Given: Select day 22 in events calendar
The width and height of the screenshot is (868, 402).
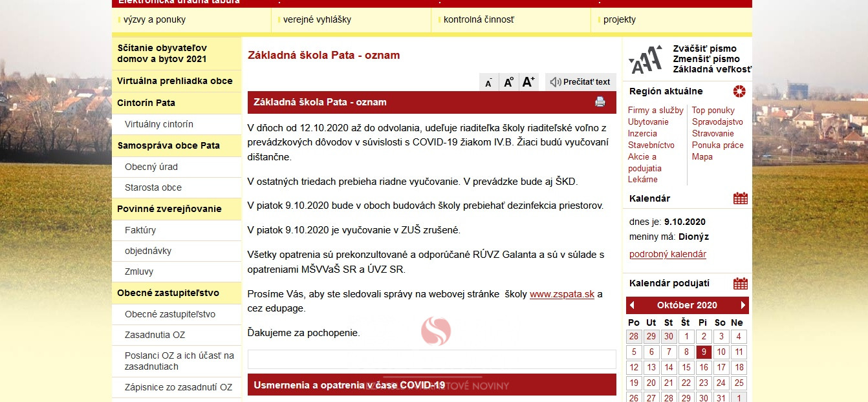Looking at the screenshot, I should [686, 383].
